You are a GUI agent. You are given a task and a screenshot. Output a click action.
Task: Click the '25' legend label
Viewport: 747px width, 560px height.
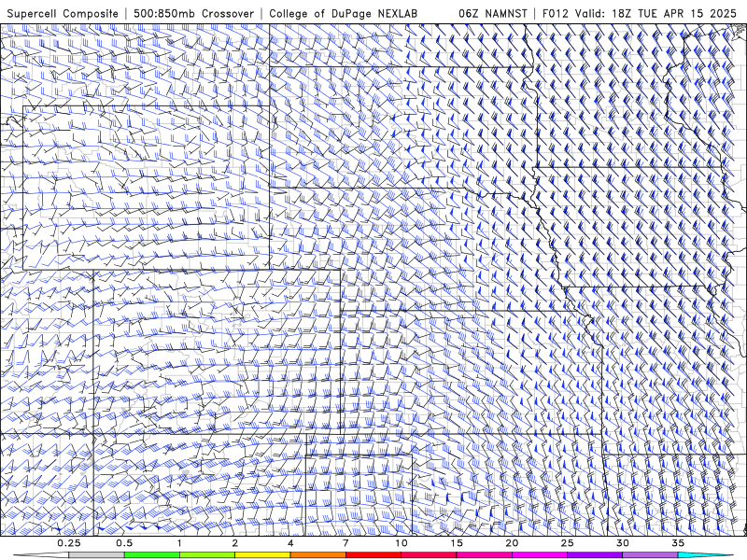[567, 543]
